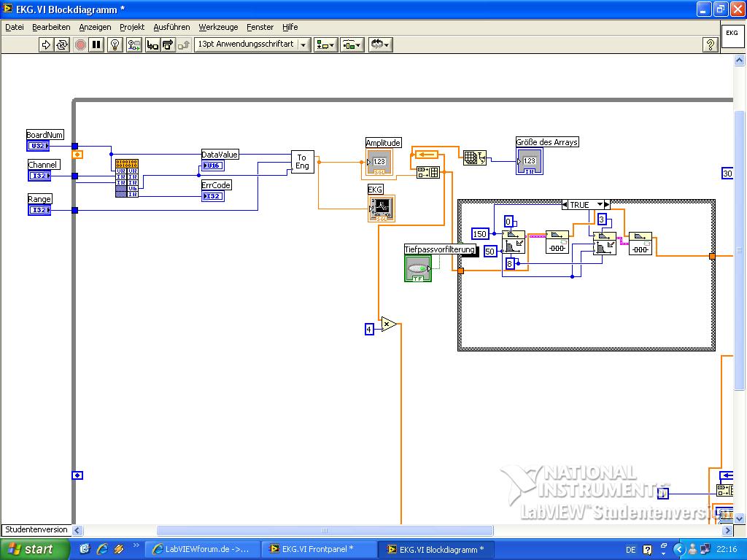
Task: Open the Bearbeiten menu
Action: coord(51,27)
